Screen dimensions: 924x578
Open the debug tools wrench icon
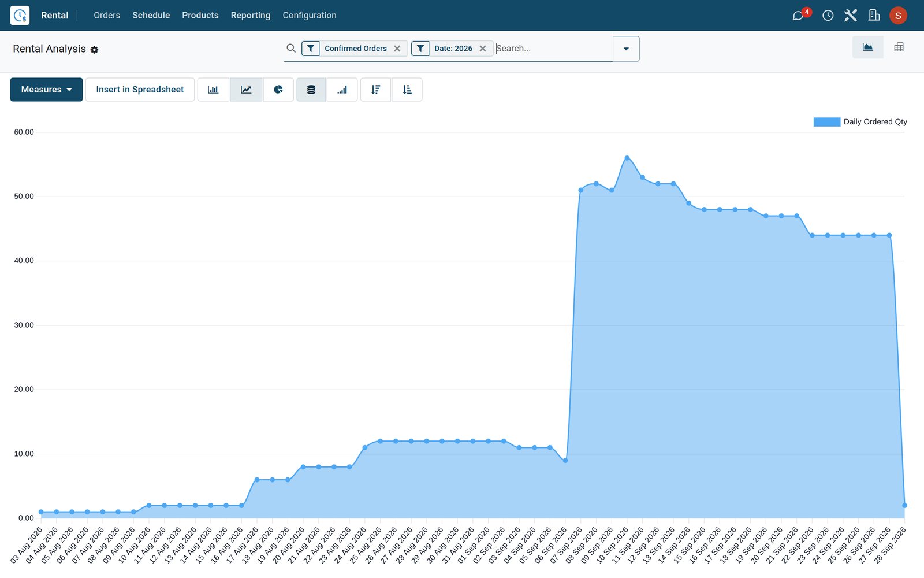click(851, 16)
